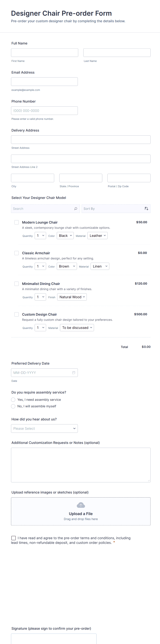Click the Phone Number field
The height and width of the screenshot is (644, 160).
point(44,111)
